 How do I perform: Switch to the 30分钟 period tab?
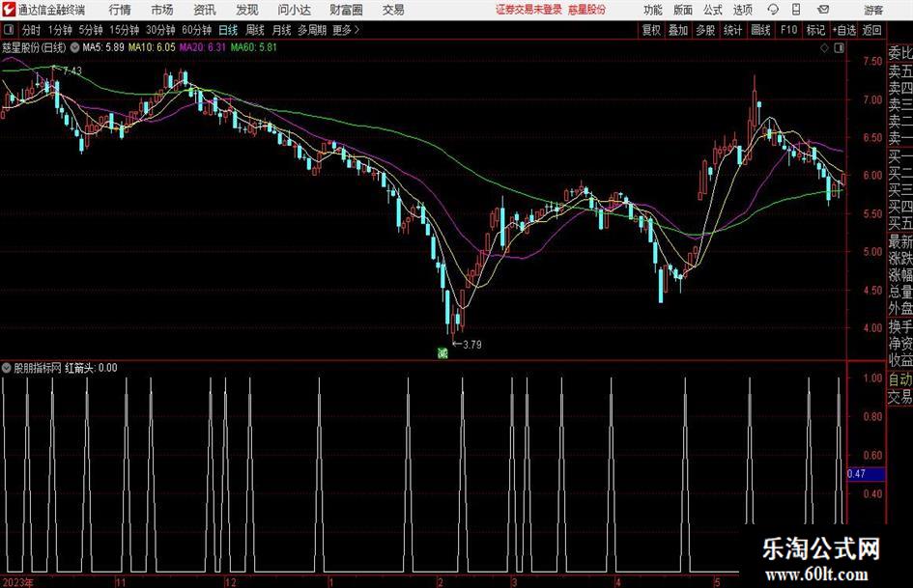click(160, 30)
